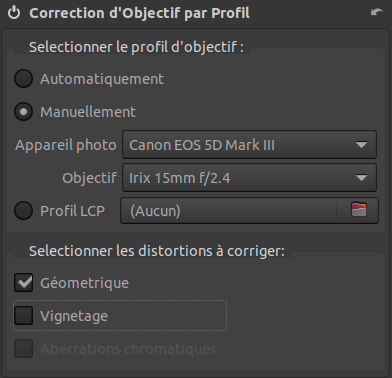Image resolution: width=392 pixels, height=378 pixels.
Task: Select Manuellement radio button
Action: [x=23, y=112]
